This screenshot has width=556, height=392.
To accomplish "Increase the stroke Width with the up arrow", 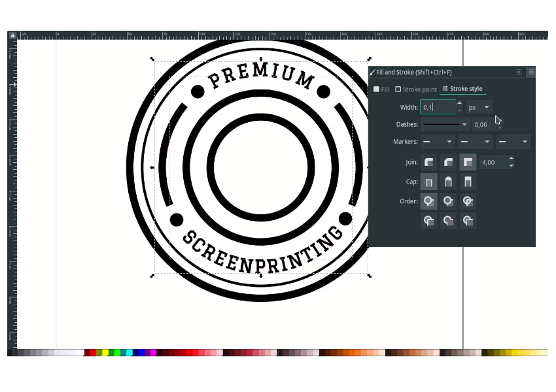I will [x=459, y=103].
